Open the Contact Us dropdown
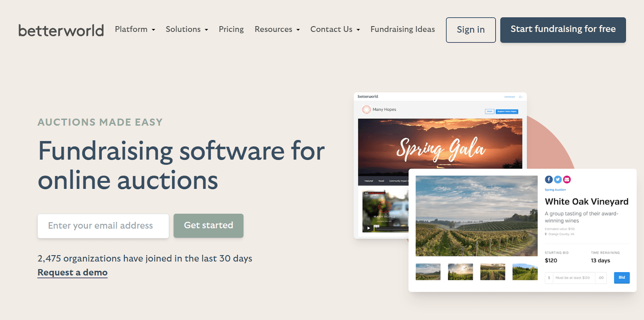 tap(335, 29)
